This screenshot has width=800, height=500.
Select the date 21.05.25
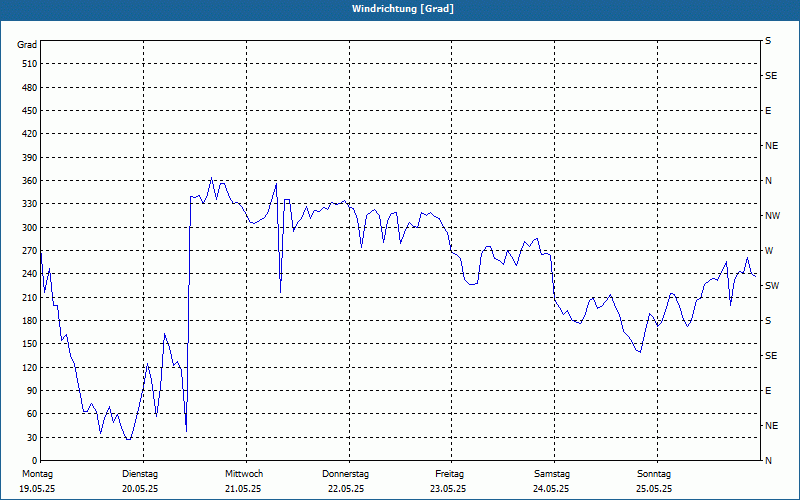pyautogui.click(x=243, y=489)
